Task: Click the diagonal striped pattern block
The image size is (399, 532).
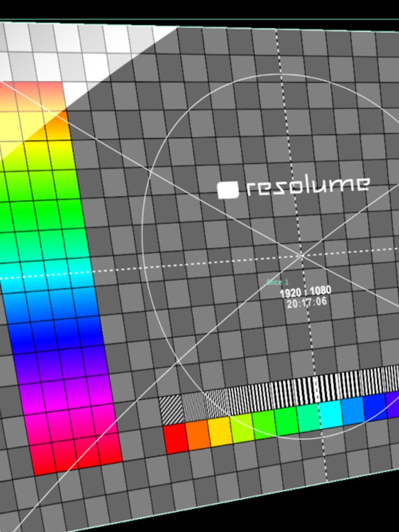Action: (171, 410)
